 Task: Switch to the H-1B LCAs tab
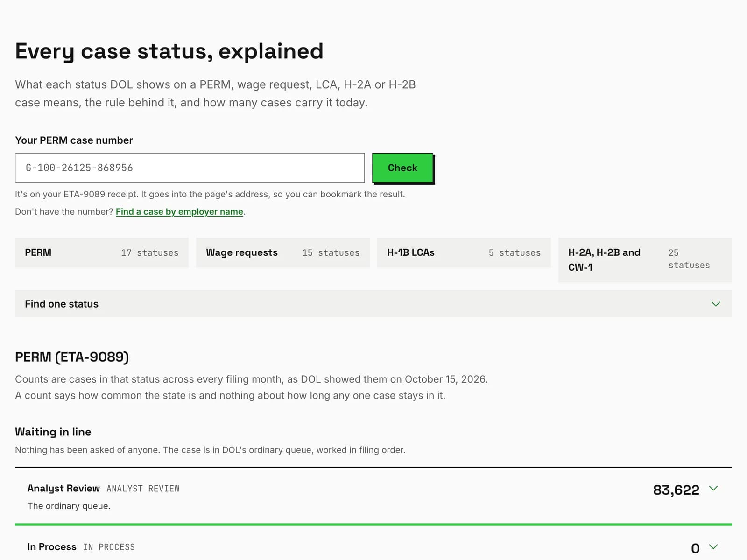(x=464, y=252)
